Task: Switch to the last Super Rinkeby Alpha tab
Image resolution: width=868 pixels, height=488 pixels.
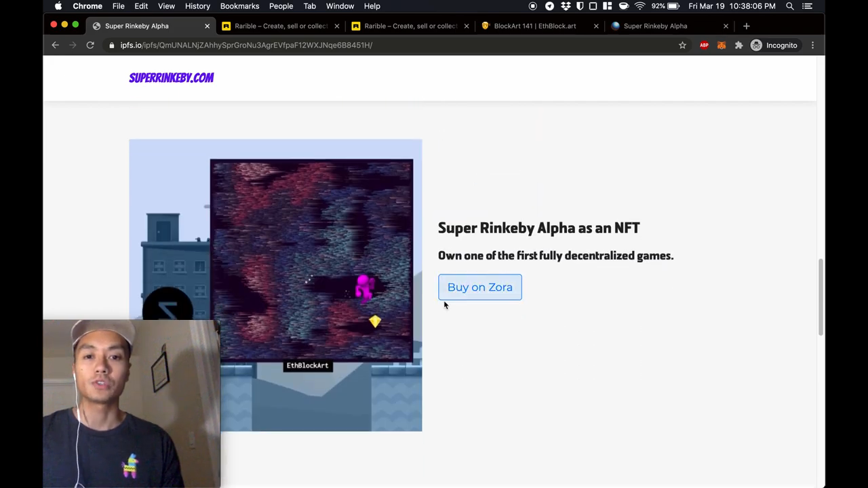Action: (668, 26)
